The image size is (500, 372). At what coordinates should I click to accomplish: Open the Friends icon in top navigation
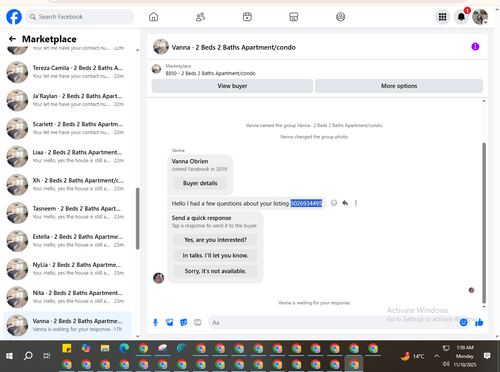pos(200,17)
